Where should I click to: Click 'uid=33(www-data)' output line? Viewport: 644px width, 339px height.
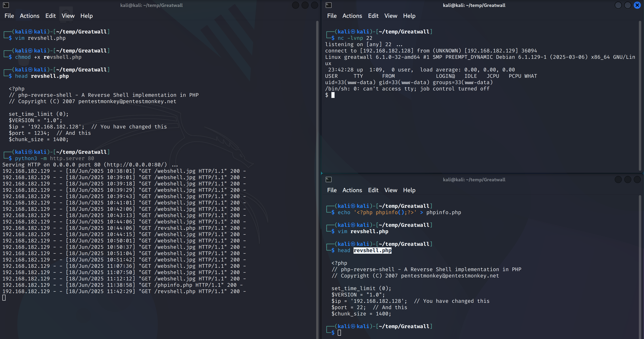[409, 82]
